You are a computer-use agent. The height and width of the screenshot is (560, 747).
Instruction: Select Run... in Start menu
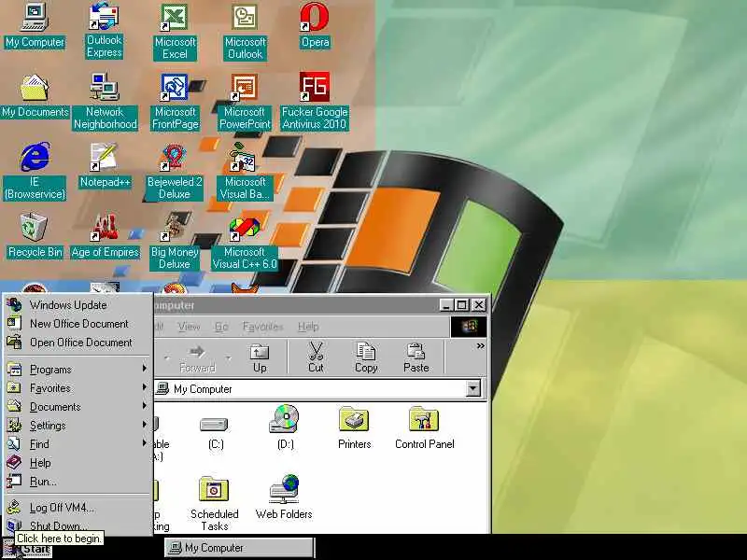coord(77,481)
